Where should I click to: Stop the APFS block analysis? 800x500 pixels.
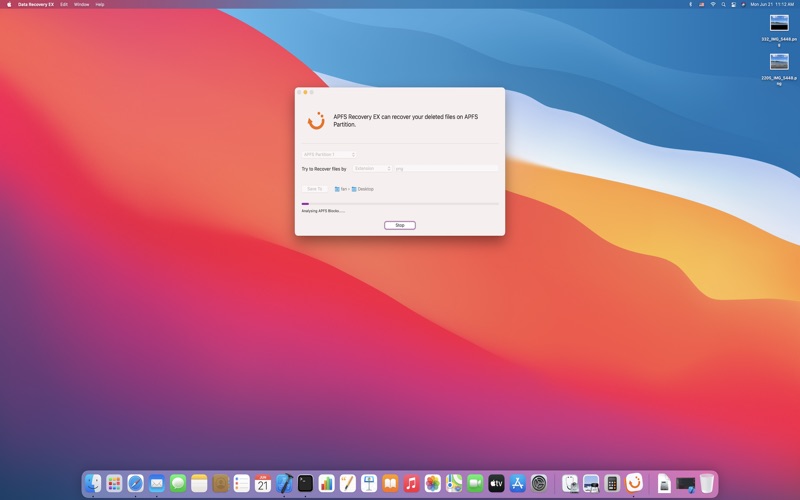click(400, 225)
